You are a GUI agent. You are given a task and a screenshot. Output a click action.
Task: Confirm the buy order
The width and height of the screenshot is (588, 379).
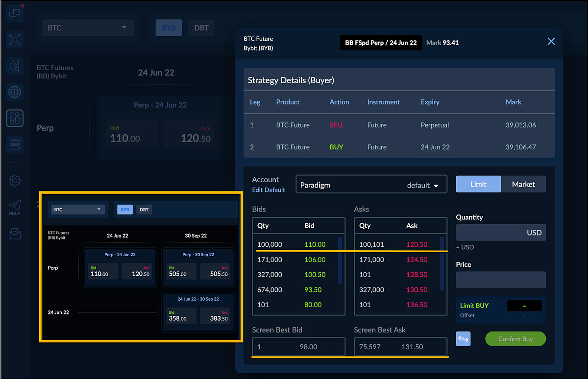515,338
